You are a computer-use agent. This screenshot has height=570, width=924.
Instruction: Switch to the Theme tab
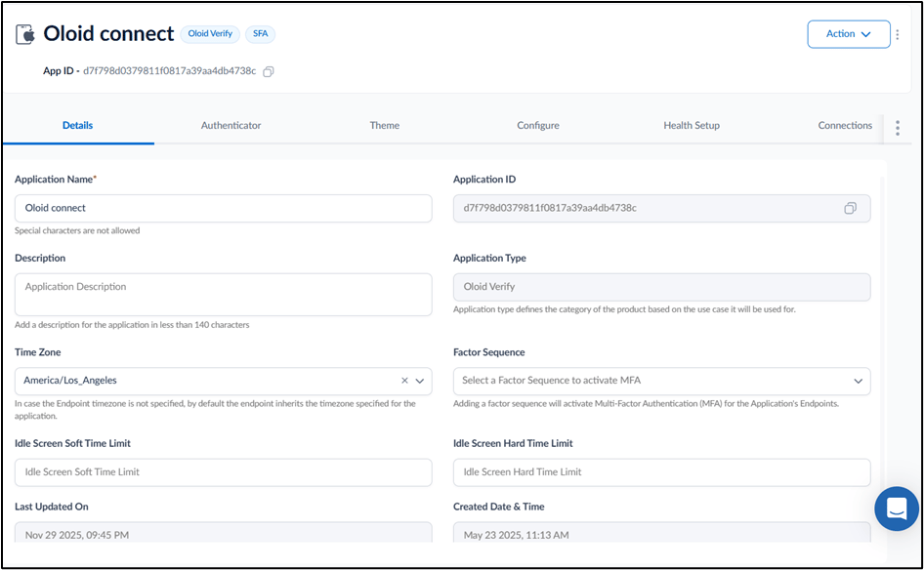click(x=384, y=126)
